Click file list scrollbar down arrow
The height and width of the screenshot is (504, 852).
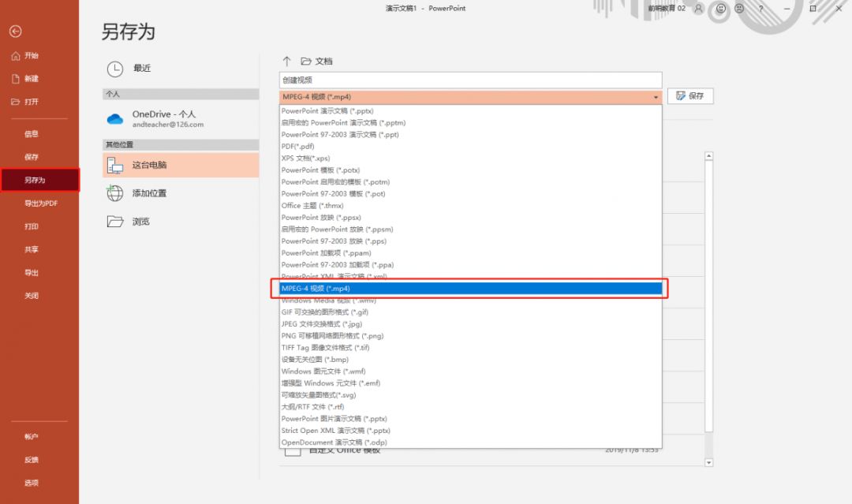[708, 463]
